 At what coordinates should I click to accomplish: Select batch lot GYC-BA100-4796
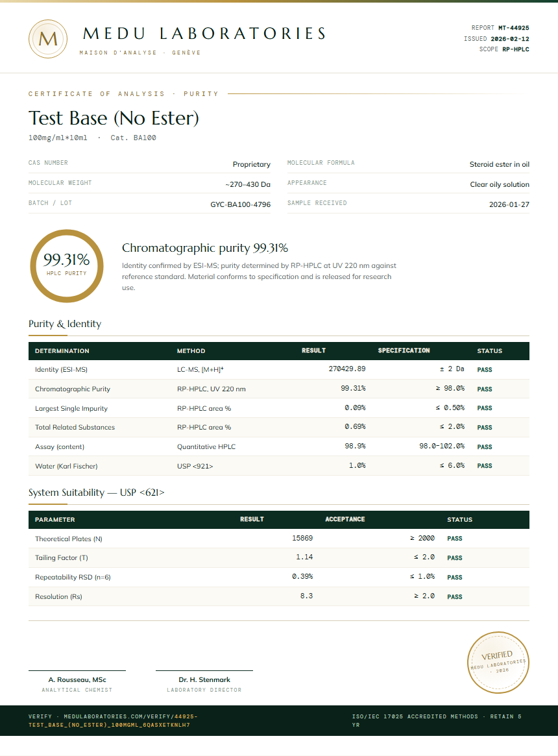coord(240,204)
